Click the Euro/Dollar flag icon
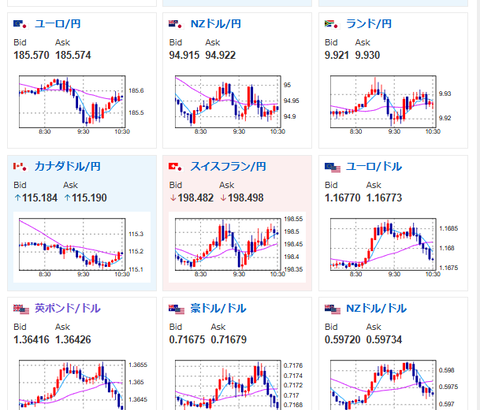480x410 pixels. (333, 167)
